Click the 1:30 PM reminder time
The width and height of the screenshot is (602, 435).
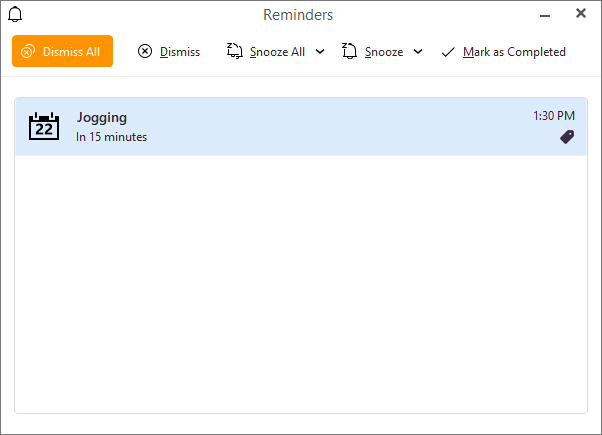tap(554, 116)
